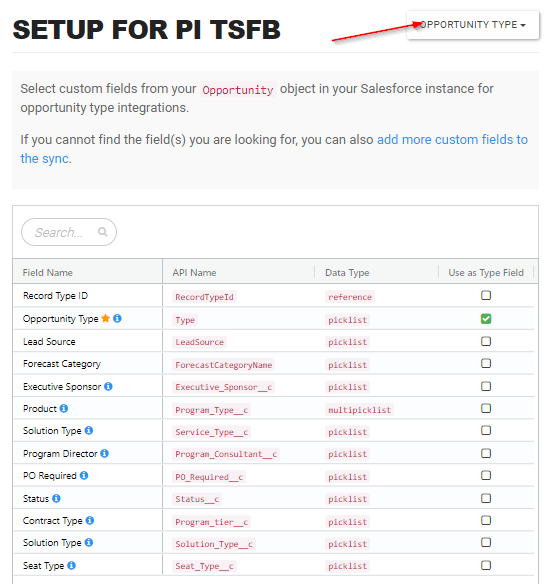Click info icon next to Seat Type
Viewport: 551px width, 584px height.
coord(72,565)
